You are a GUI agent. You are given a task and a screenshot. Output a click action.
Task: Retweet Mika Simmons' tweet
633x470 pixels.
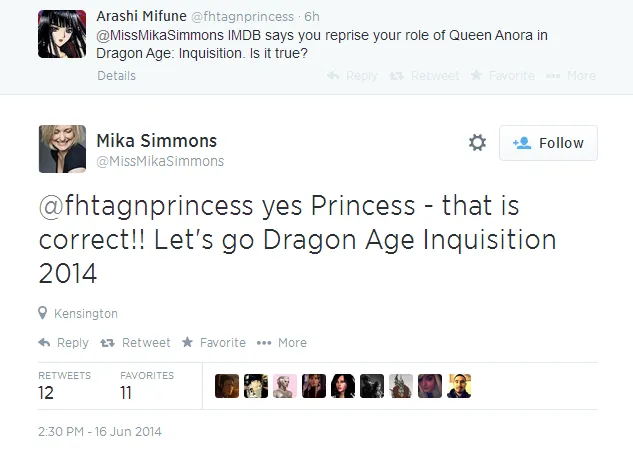[x=136, y=342]
